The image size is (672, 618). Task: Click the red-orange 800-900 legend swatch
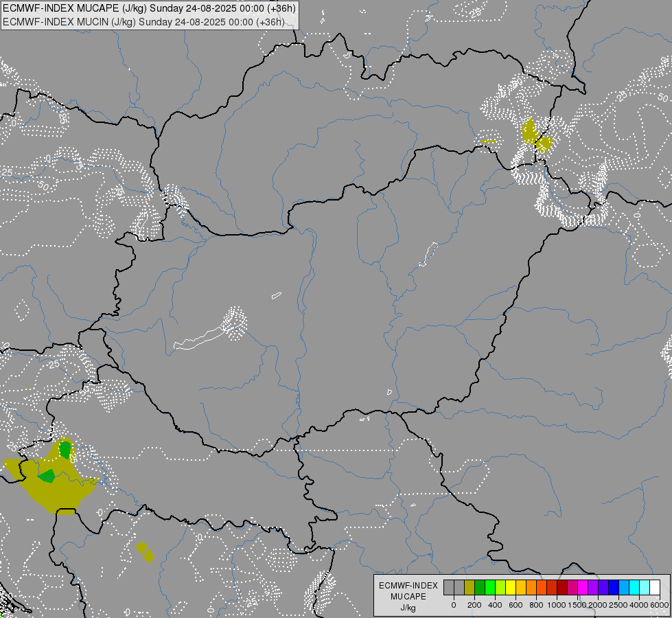tap(542, 587)
